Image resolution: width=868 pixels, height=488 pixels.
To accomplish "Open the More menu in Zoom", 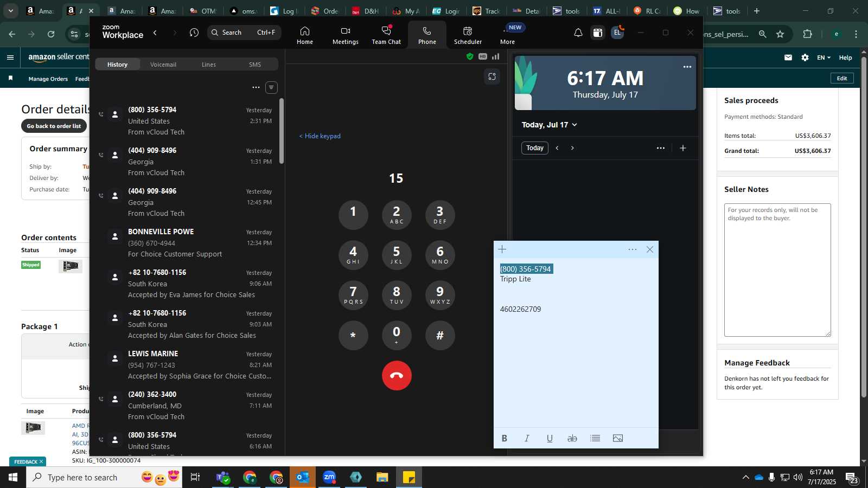I will [x=508, y=35].
